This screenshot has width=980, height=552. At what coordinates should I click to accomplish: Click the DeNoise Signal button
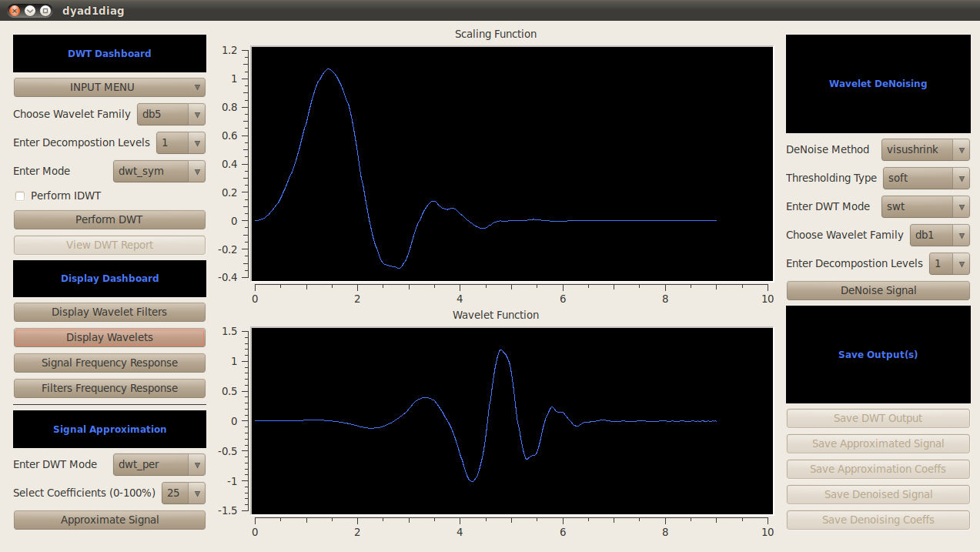tap(878, 290)
